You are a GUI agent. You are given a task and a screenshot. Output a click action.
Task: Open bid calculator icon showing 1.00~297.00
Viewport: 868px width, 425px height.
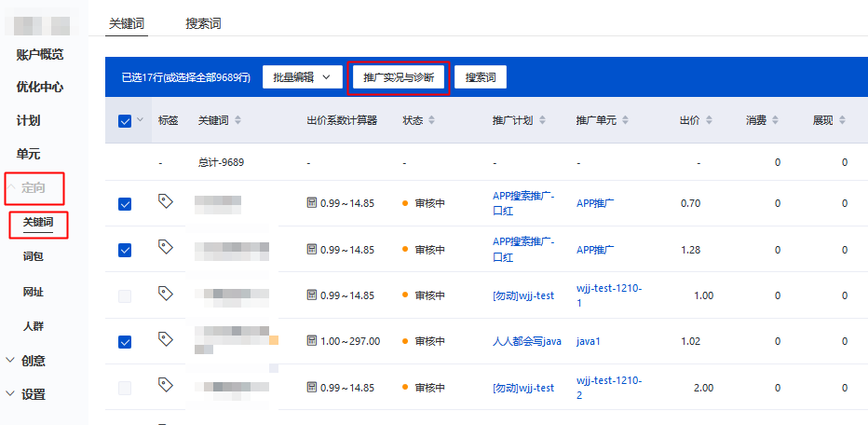[x=312, y=341]
